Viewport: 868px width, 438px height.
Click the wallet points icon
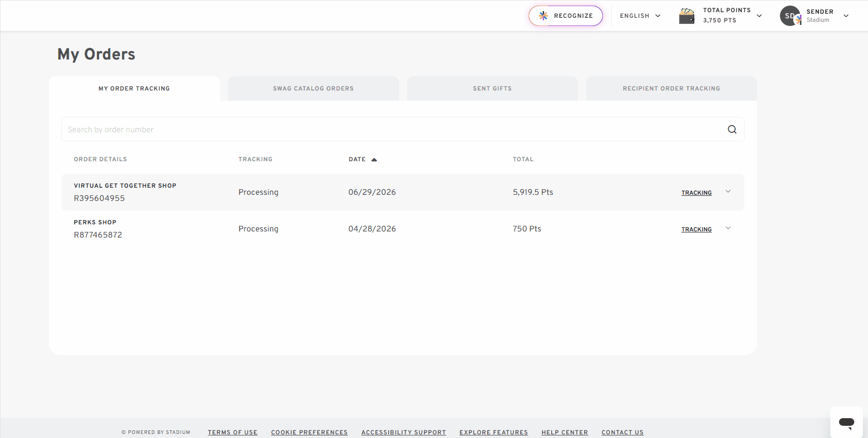click(687, 16)
